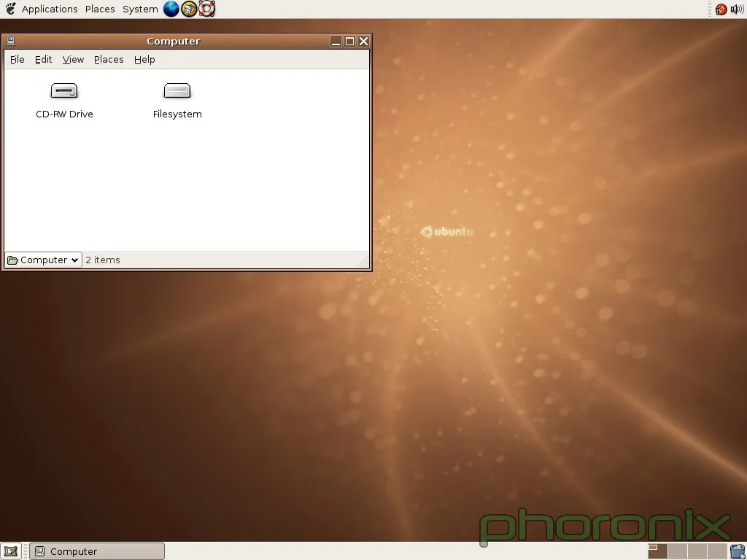
Task: Click the Computer taskbar window button
Action: pos(97,551)
